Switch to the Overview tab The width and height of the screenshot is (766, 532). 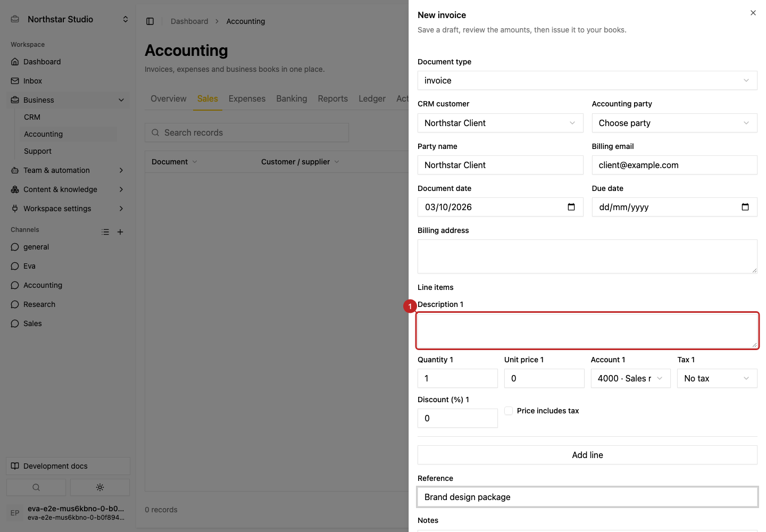pos(169,99)
